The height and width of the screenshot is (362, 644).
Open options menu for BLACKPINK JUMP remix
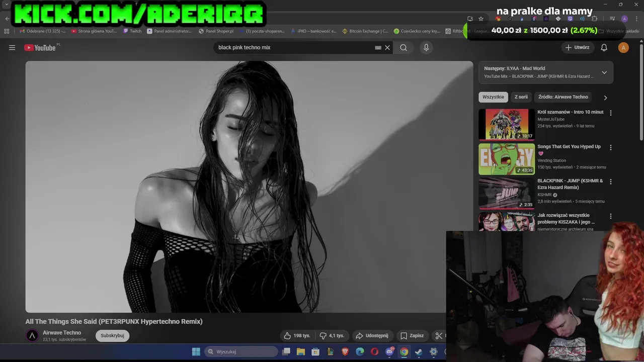coord(611,182)
